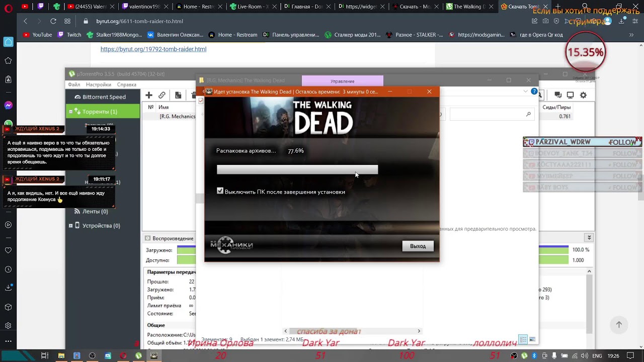Uncheck 'Выключить ПК после завершения установки'
This screenshot has height=362, width=644.
pos(220,191)
